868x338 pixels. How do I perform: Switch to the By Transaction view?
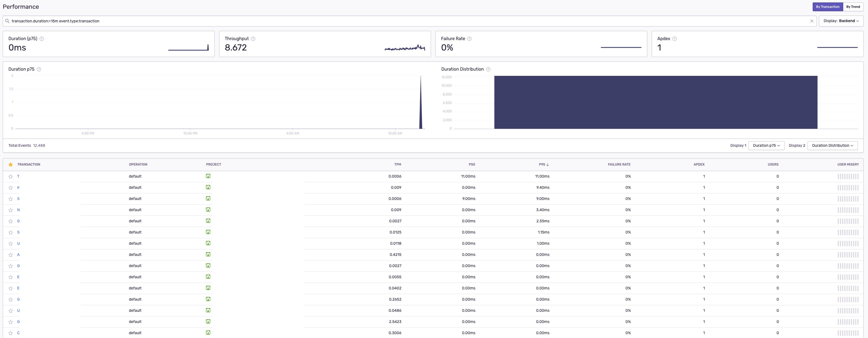pyautogui.click(x=828, y=7)
